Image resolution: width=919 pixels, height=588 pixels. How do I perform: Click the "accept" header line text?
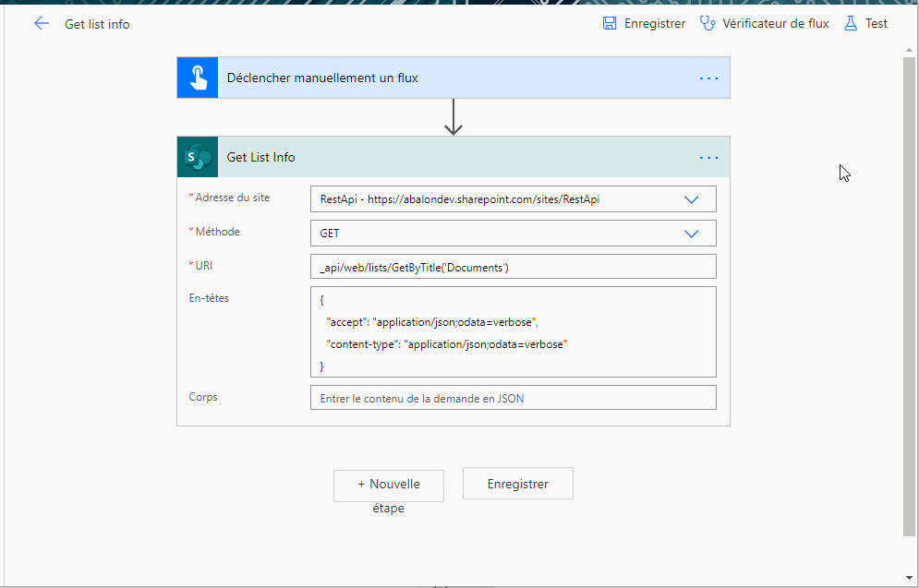point(432,322)
